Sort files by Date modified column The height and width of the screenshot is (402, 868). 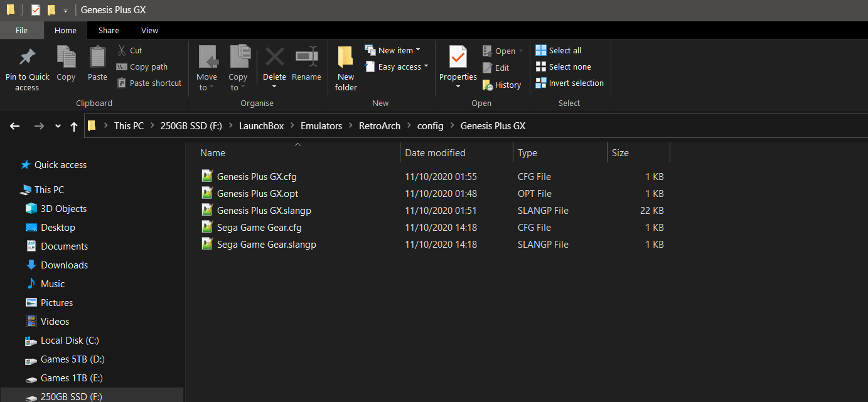coord(435,153)
